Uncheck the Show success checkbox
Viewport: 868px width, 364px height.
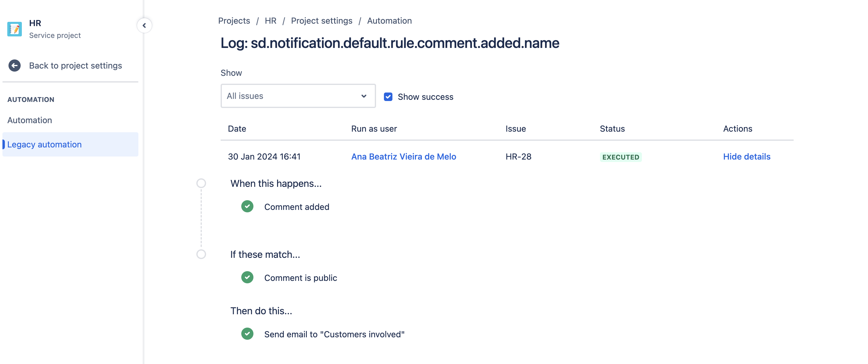click(x=388, y=97)
